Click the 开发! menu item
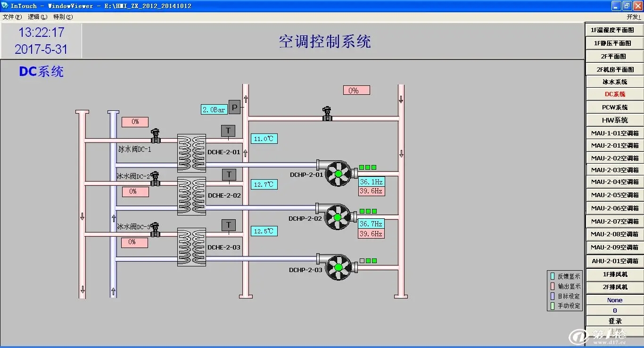 634,17
